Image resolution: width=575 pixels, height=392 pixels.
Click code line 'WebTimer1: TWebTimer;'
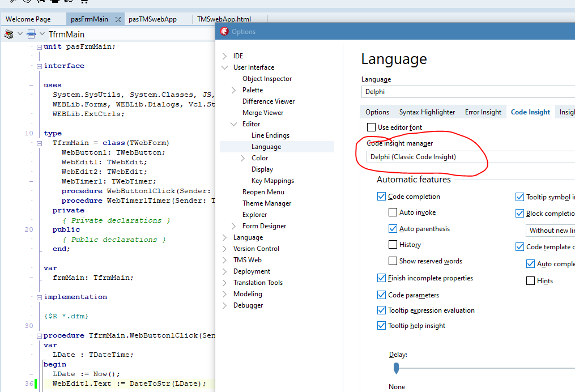click(109, 181)
